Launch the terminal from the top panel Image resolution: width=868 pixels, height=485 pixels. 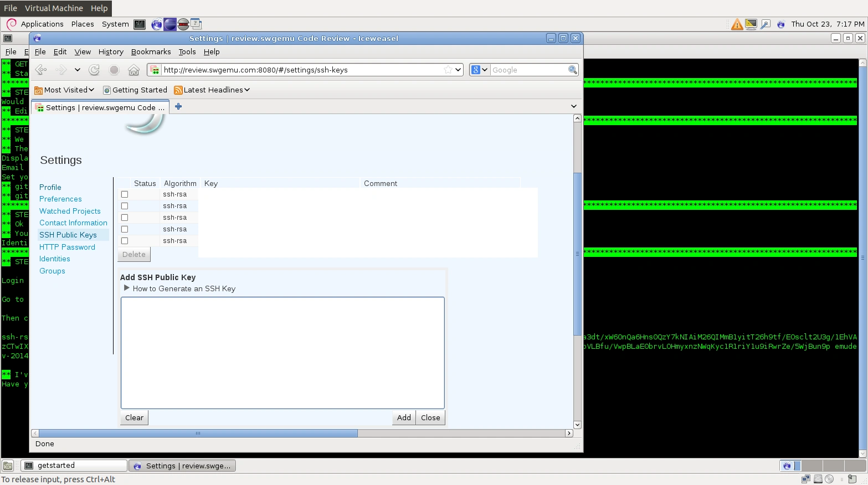(140, 24)
